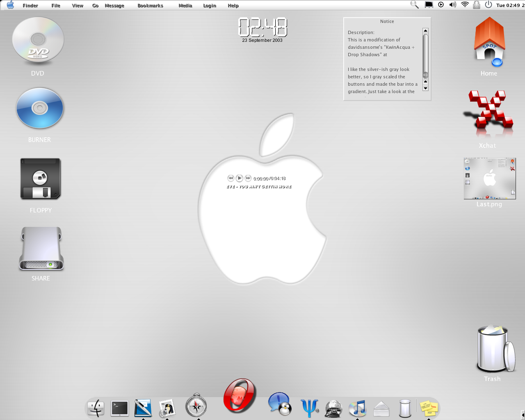The width and height of the screenshot is (525, 420).
Task: Open the Help menu
Action: click(x=233, y=6)
